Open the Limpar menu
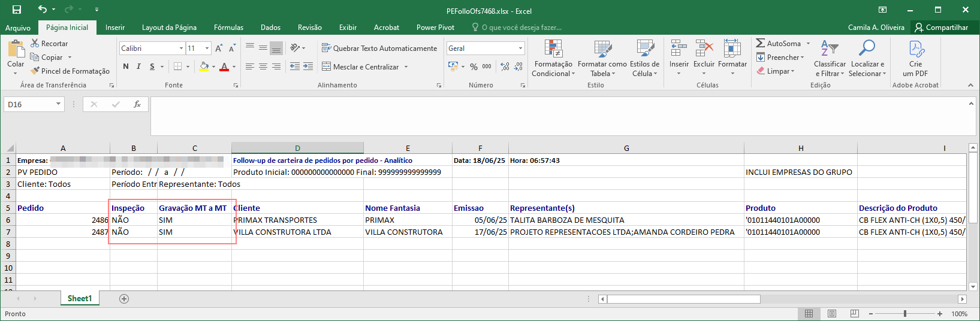Image resolution: width=980 pixels, height=321 pixels. [x=775, y=71]
